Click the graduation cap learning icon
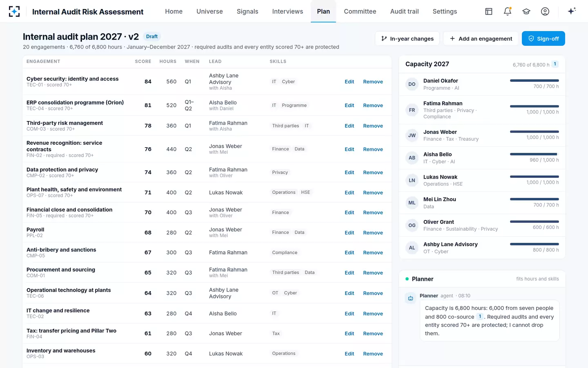 (x=526, y=11)
